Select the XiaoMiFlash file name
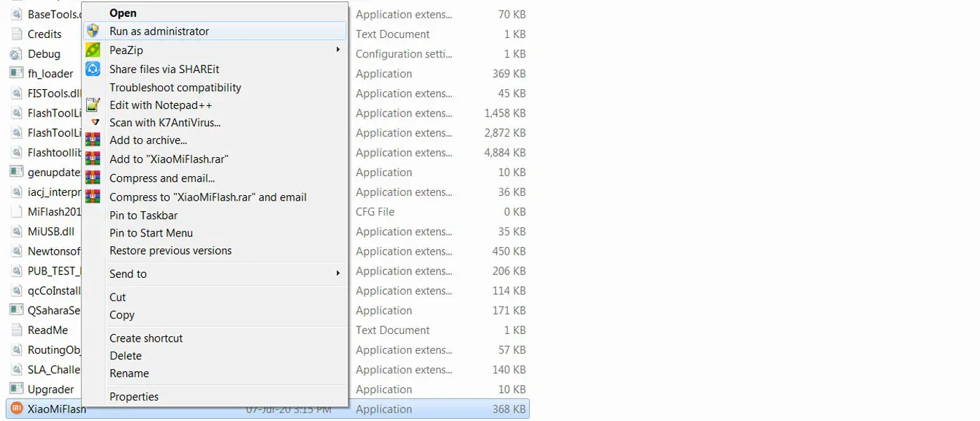 [x=56, y=409]
